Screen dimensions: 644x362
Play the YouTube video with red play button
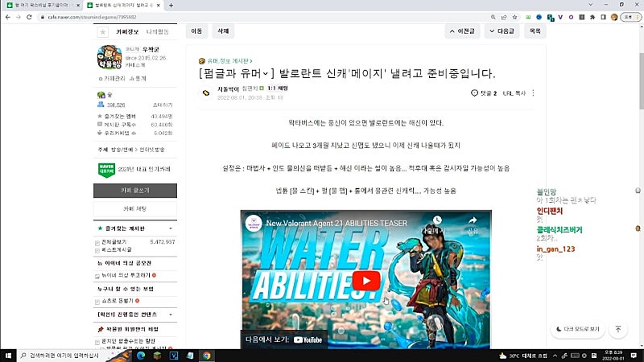coord(366,281)
